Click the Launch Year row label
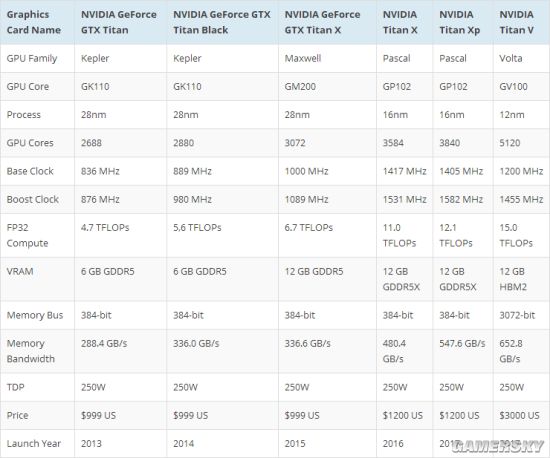The image size is (550, 458). 34,444
